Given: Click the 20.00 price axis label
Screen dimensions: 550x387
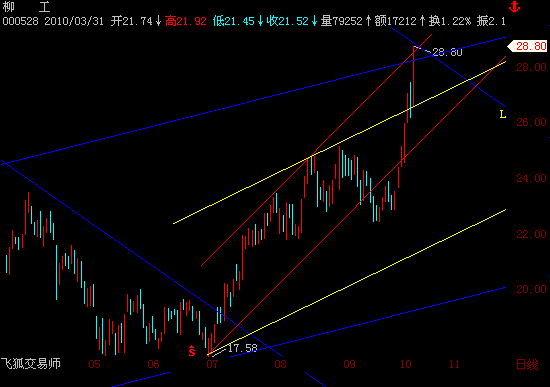Looking at the screenshot, I should coord(531,289).
